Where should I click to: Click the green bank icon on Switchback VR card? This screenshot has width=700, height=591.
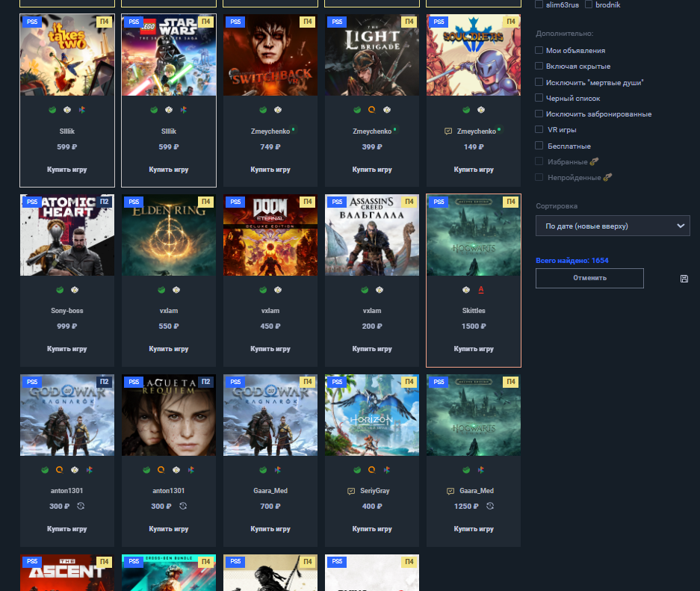(263, 110)
